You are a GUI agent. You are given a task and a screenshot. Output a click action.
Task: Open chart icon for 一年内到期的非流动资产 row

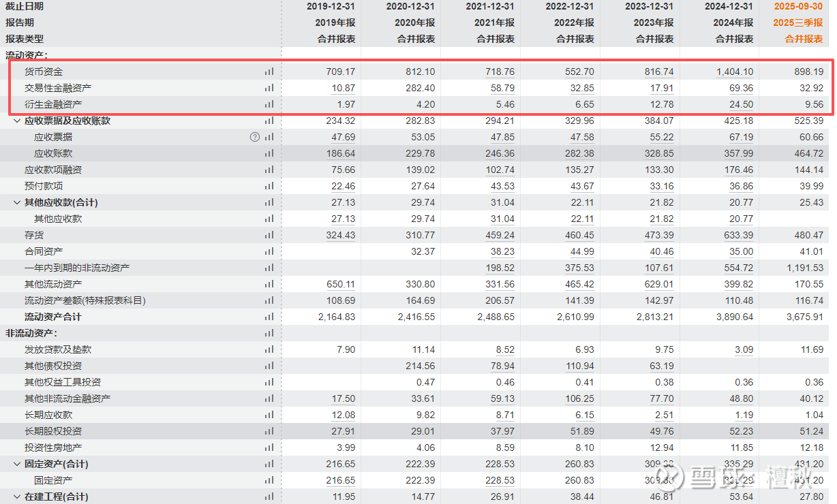[269, 268]
